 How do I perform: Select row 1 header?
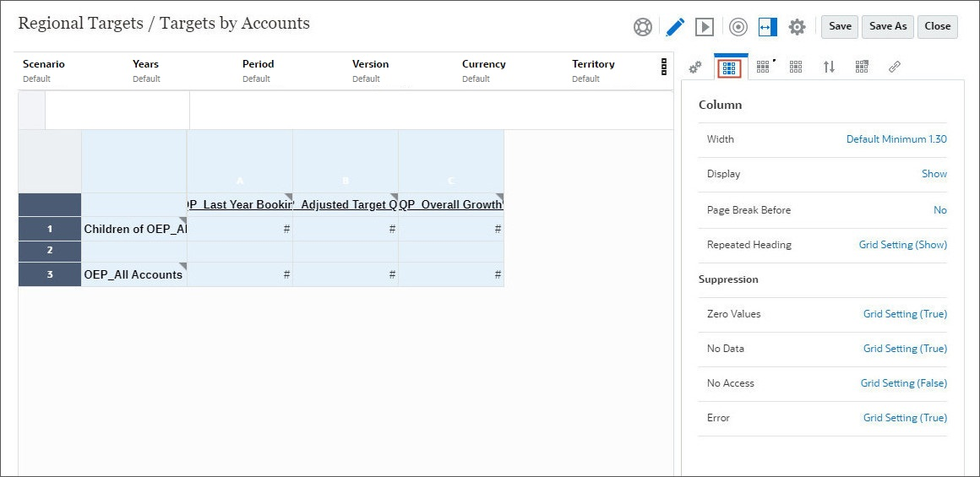pyautogui.click(x=50, y=229)
